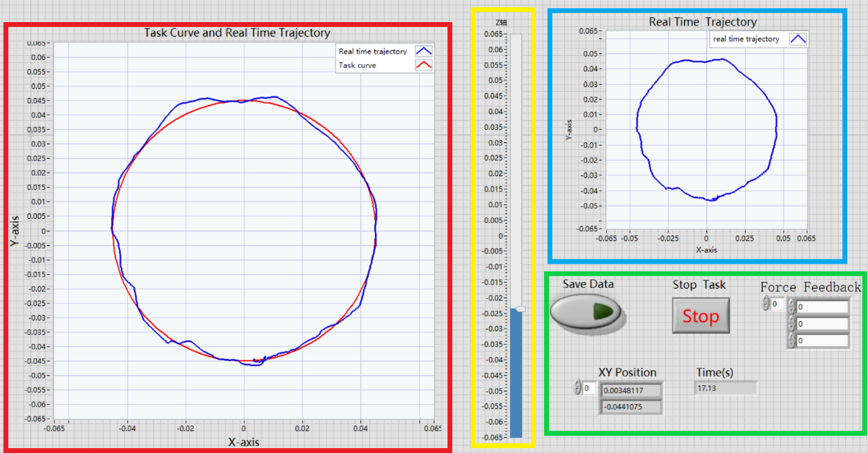Click the legend icon in the small Real Time Trajectory plot

coord(798,39)
